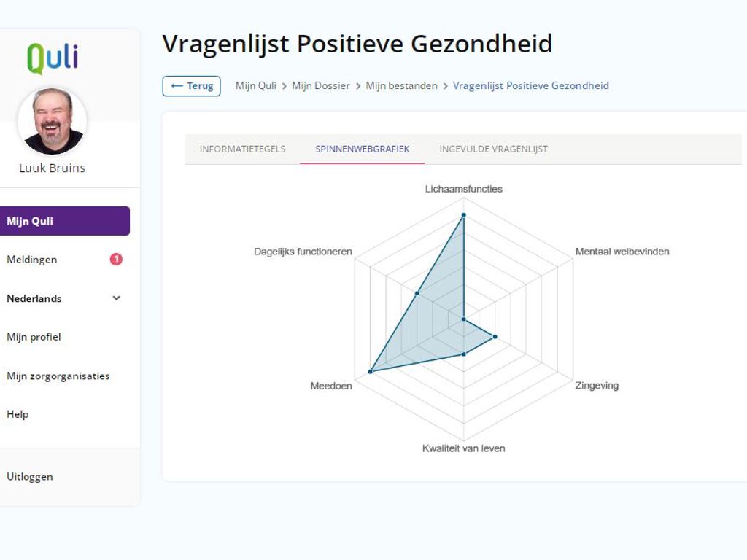This screenshot has height=560, width=747.
Task: Click the Meedoen data point on the chart
Action: [x=371, y=372]
